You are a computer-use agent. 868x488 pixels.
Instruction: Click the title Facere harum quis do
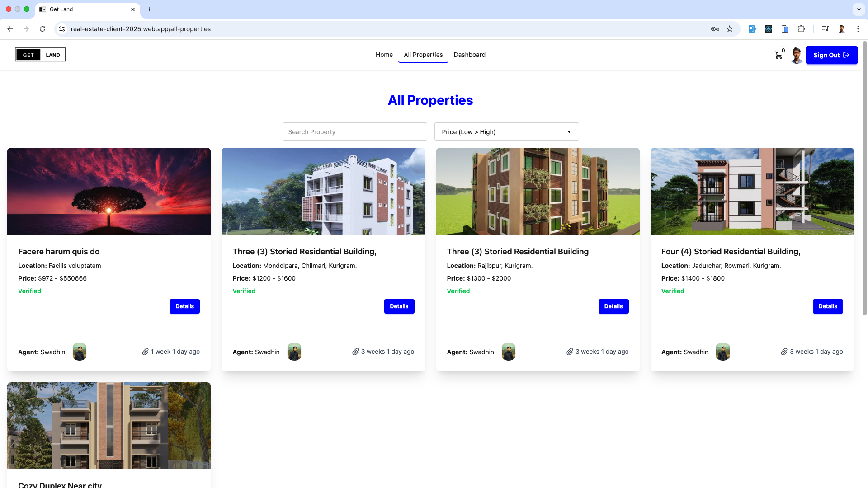[59, 252]
